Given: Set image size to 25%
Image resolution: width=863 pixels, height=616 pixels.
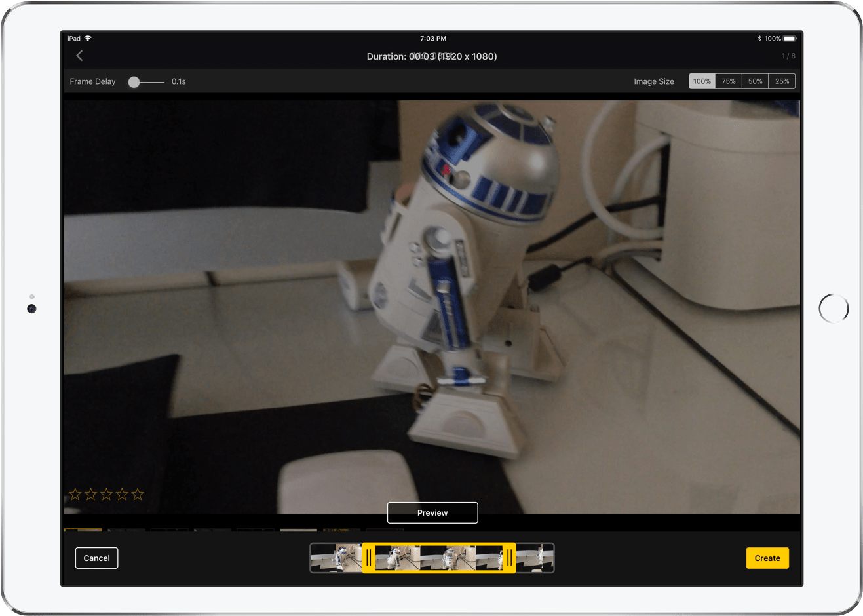Looking at the screenshot, I should pyautogui.click(x=782, y=81).
